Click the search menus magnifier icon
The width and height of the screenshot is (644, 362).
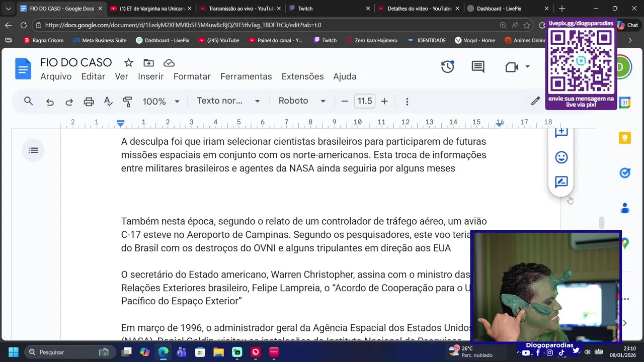(x=28, y=101)
